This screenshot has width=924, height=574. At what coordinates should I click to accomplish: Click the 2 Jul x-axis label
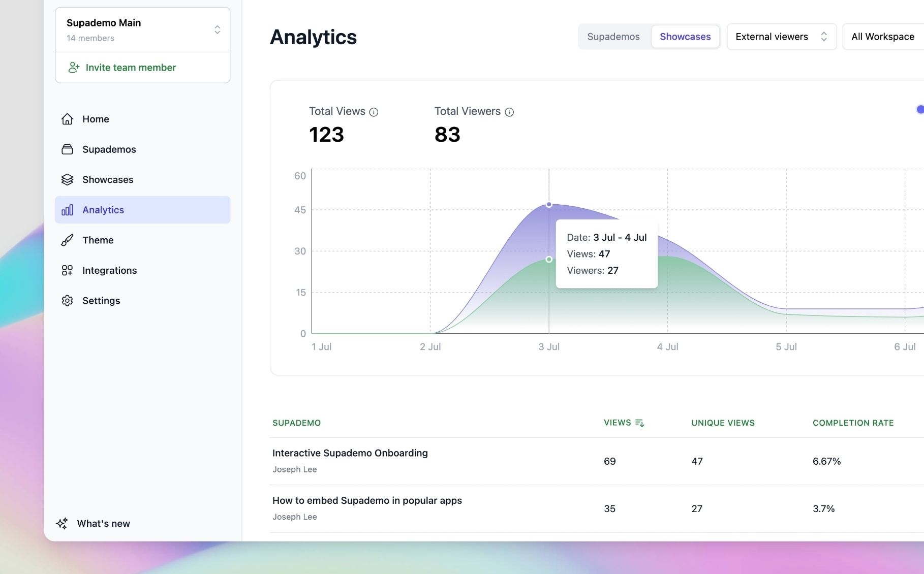[430, 347]
